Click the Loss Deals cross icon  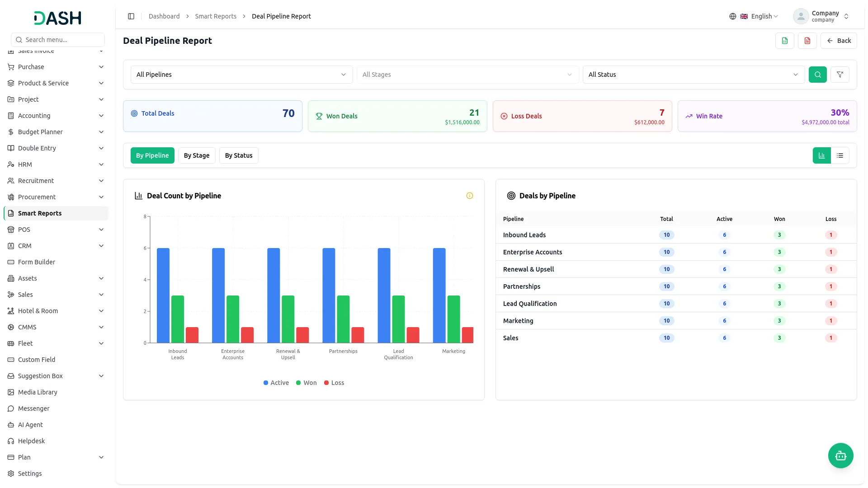pos(504,116)
